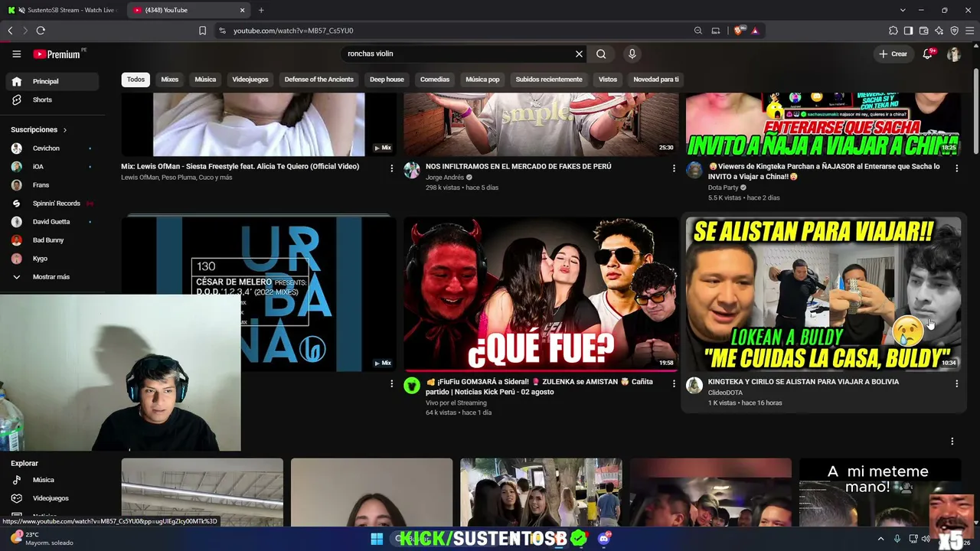Open the Brave Wallet icon
The height and width of the screenshot is (551, 980).
[923, 31]
